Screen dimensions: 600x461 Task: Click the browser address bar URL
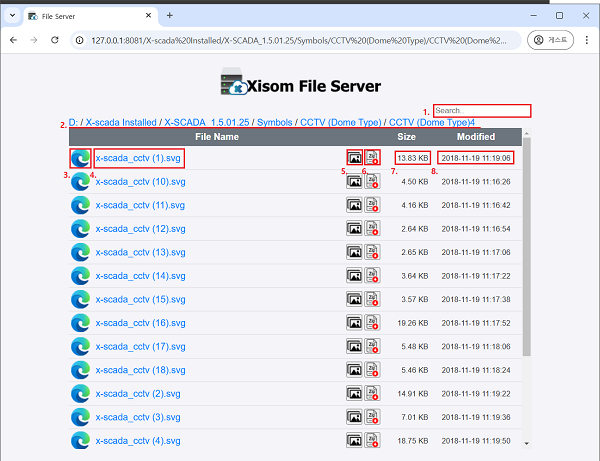(298, 40)
